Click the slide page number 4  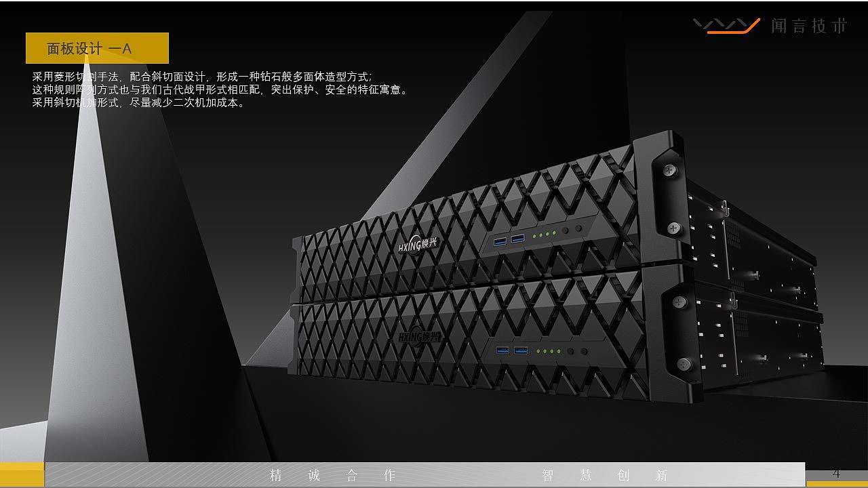click(x=836, y=473)
